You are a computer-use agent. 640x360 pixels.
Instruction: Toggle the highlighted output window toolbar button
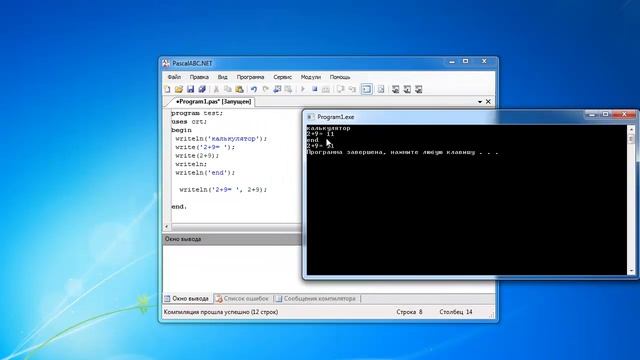367,89
